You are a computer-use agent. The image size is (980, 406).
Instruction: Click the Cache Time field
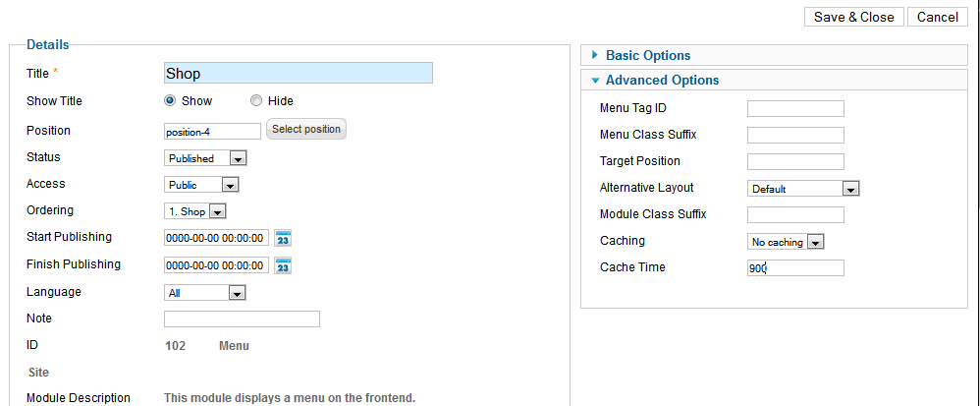[x=795, y=268]
